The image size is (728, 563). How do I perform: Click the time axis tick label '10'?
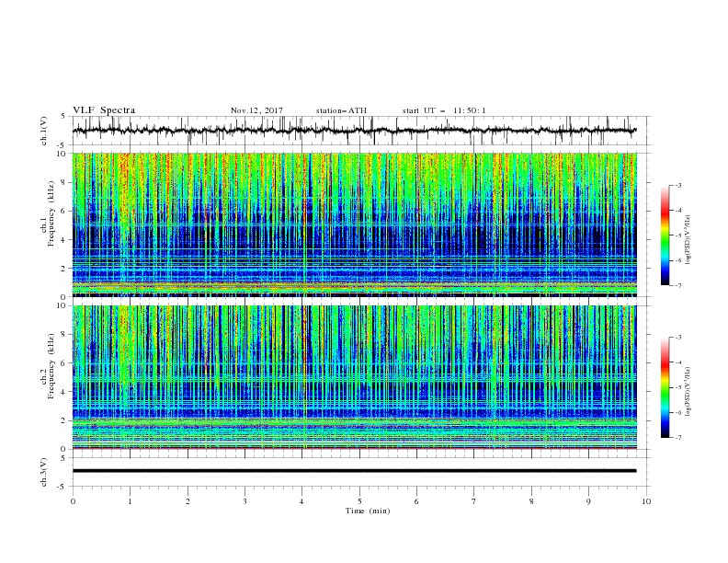point(646,501)
